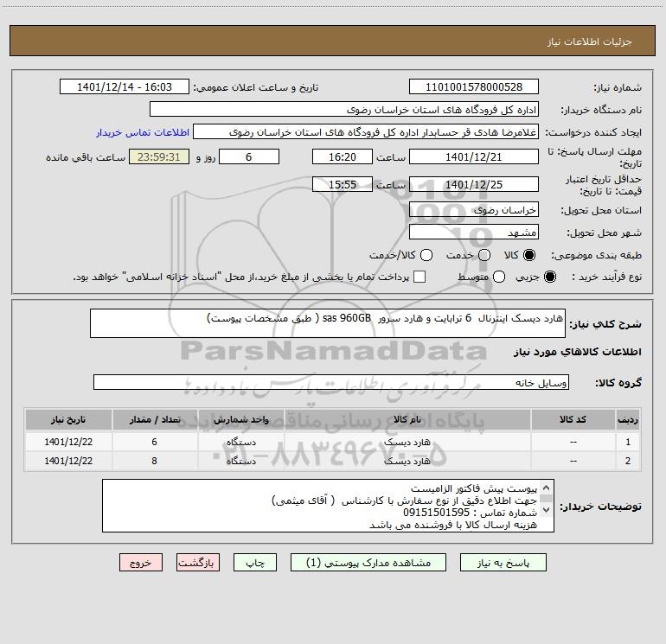Click announcement date field 1401/12/14 - 16:03
The width and height of the screenshot is (666, 644).
125,87
